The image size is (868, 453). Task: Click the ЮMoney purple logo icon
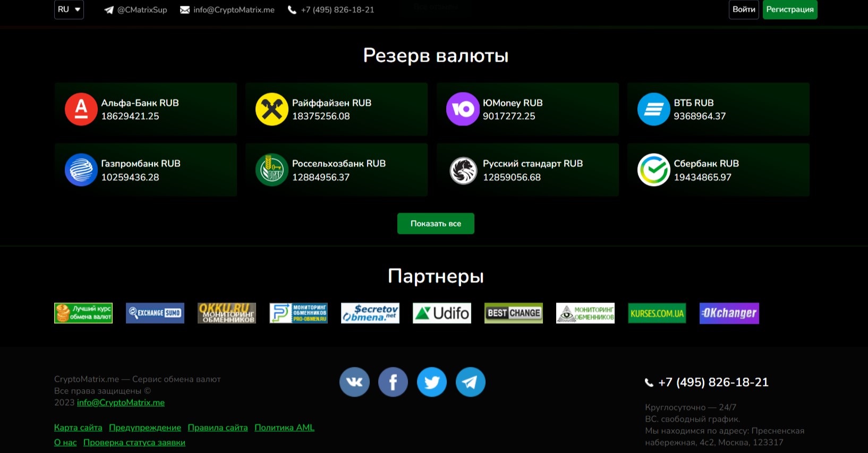point(463,109)
